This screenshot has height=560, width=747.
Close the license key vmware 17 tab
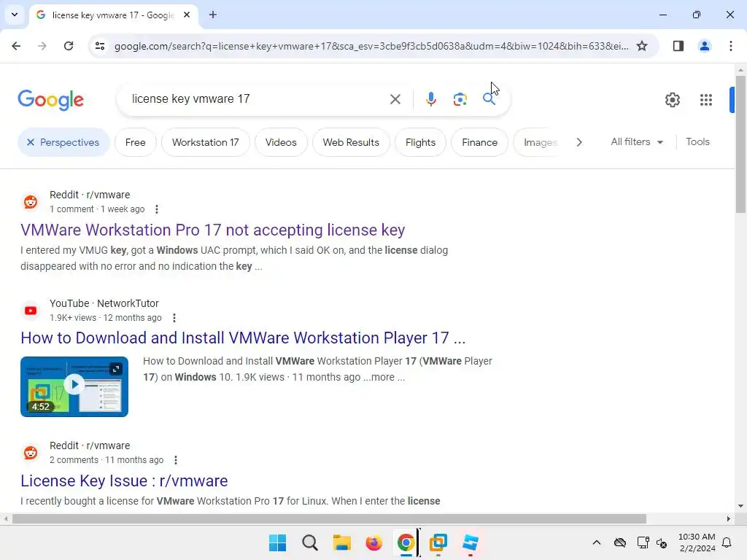(x=187, y=15)
